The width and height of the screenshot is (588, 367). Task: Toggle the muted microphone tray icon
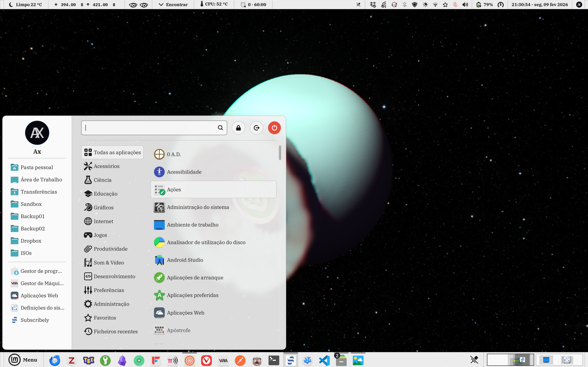click(455, 5)
